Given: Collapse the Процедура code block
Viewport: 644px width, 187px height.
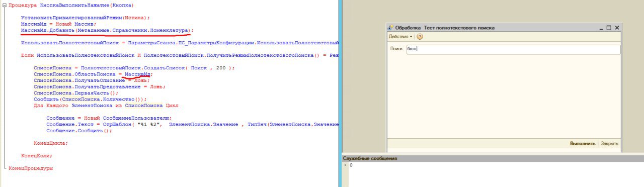Looking at the screenshot, I should click(4, 5).
